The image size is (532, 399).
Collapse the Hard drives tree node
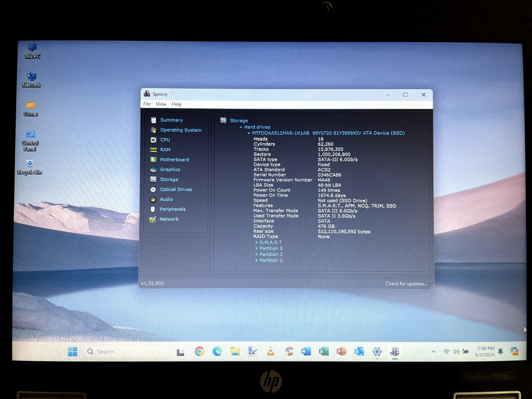(241, 127)
